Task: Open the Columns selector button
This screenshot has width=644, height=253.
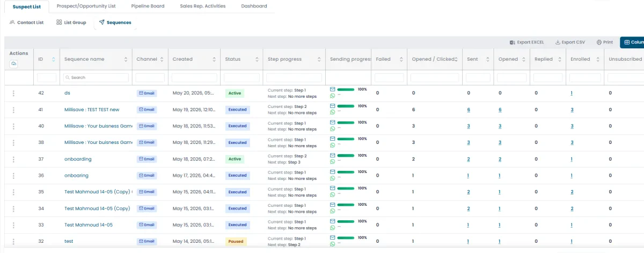Action: [632, 42]
